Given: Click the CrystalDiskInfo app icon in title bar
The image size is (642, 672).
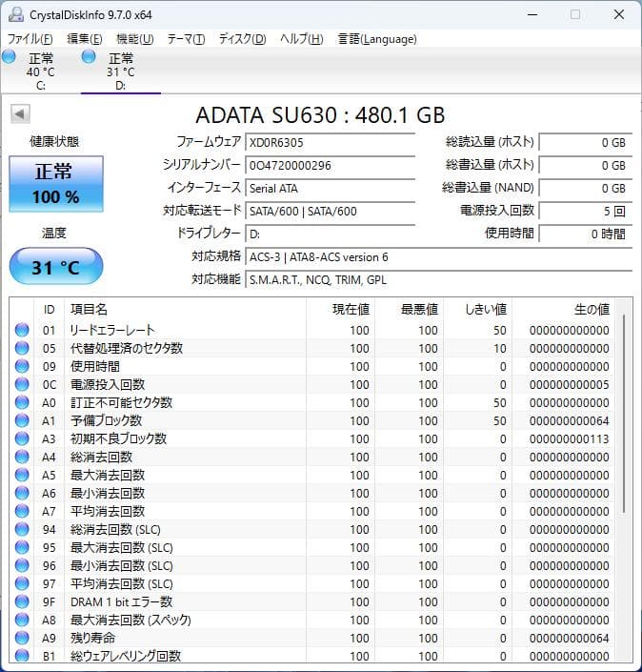Looking at the screenshot, I should [x=16, y=14].
